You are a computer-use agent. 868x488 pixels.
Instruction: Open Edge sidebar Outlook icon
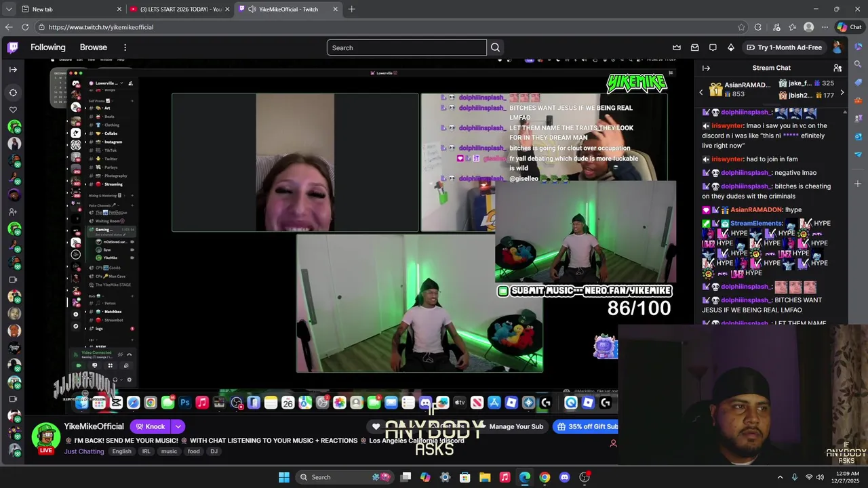(x=858, y=136)
